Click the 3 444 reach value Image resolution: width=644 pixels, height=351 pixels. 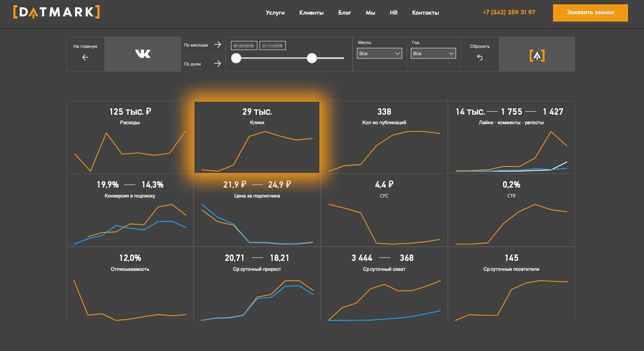(x=362, y=258)
